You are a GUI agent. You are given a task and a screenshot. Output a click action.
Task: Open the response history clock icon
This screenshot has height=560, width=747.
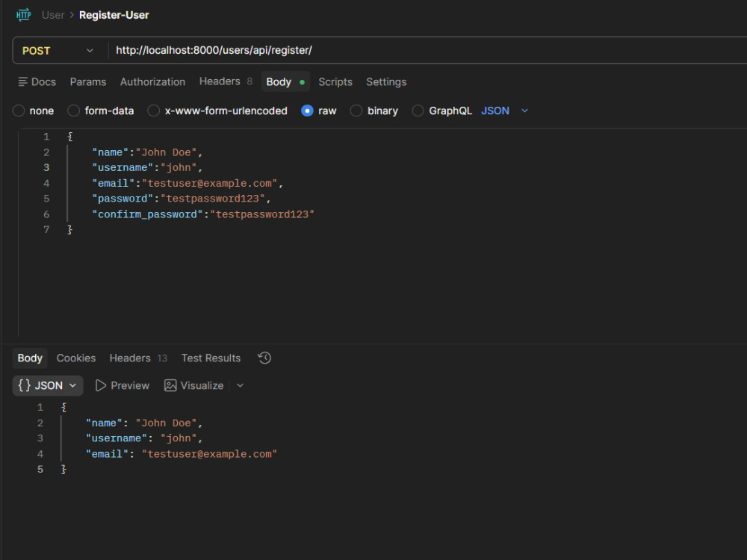(264, 358)
